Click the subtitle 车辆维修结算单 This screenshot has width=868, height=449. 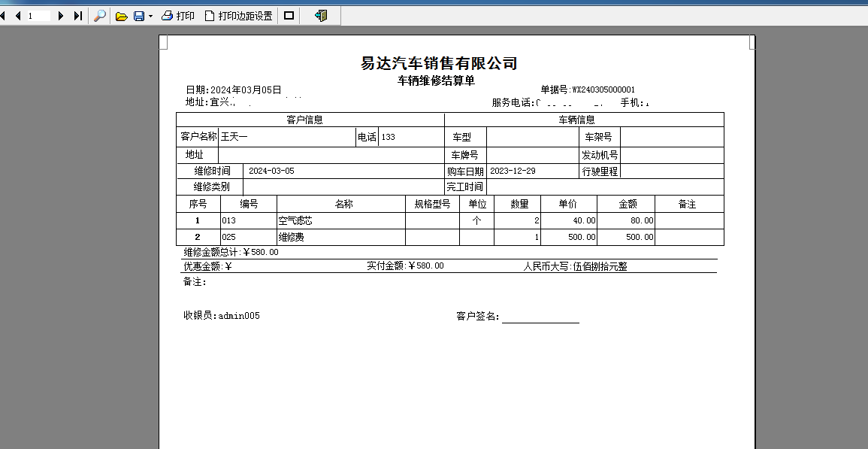436,81
